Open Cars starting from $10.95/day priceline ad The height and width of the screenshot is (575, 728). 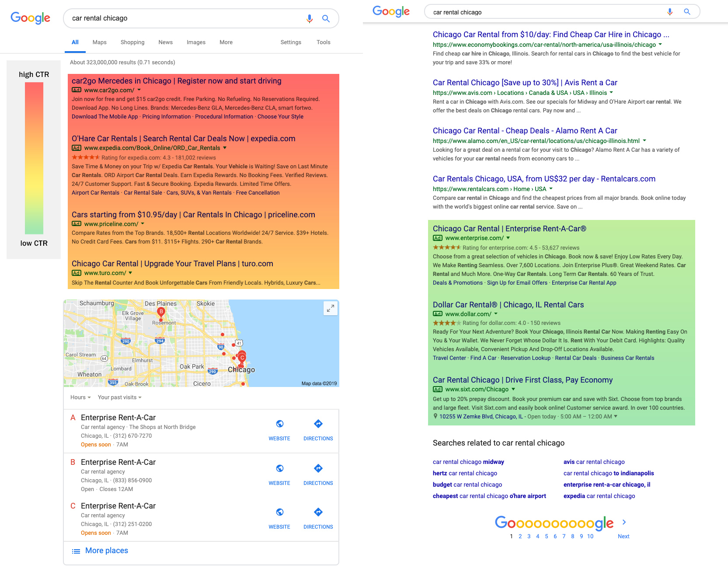(x=193, y=215)
